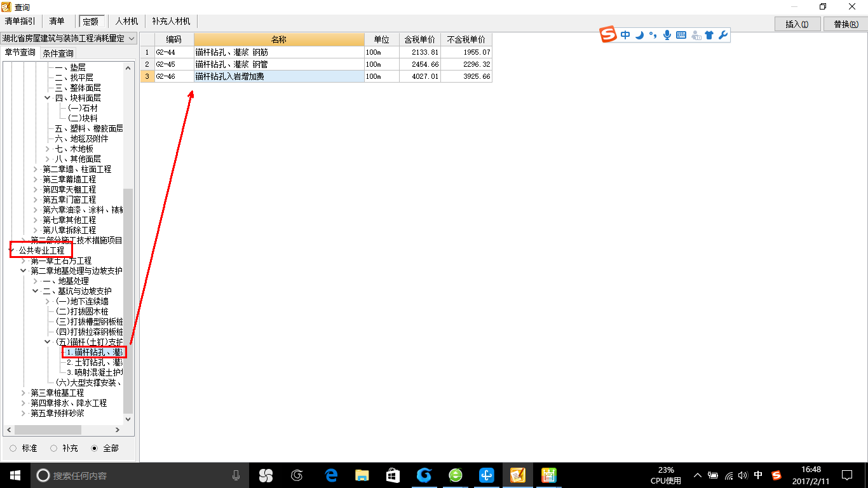Open the colorful calendar app on taskbar
This screenshot has width=868, height=488.
point(549,475)
